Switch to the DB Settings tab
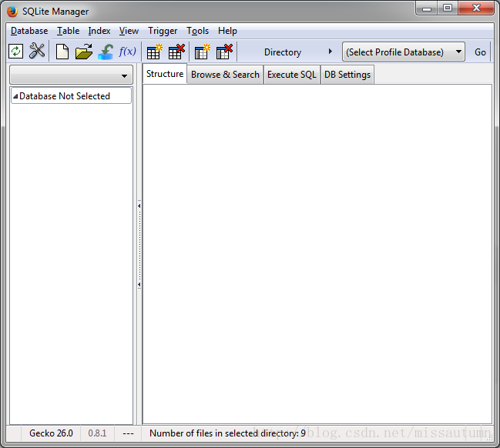 (x=347, y=75)
